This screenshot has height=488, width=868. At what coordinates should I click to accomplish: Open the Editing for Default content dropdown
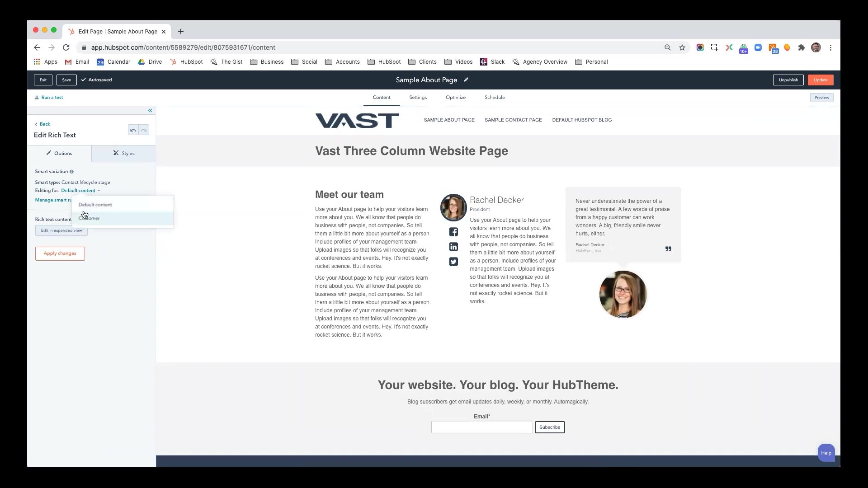coord(80,190)
